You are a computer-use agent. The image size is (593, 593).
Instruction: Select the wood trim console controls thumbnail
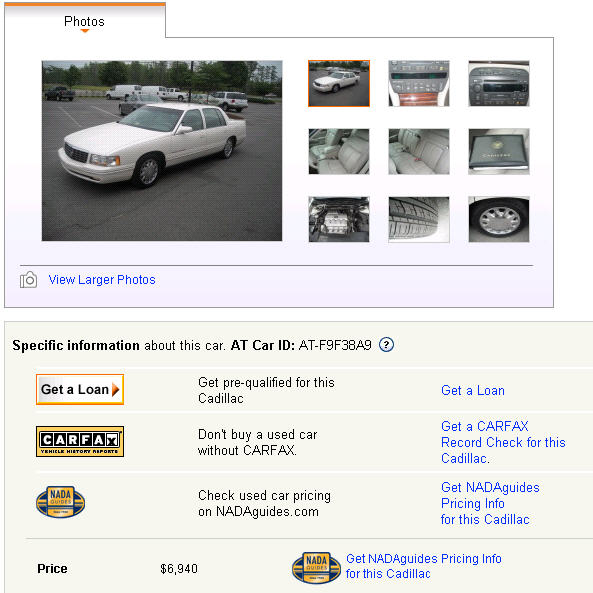[419, 83]
